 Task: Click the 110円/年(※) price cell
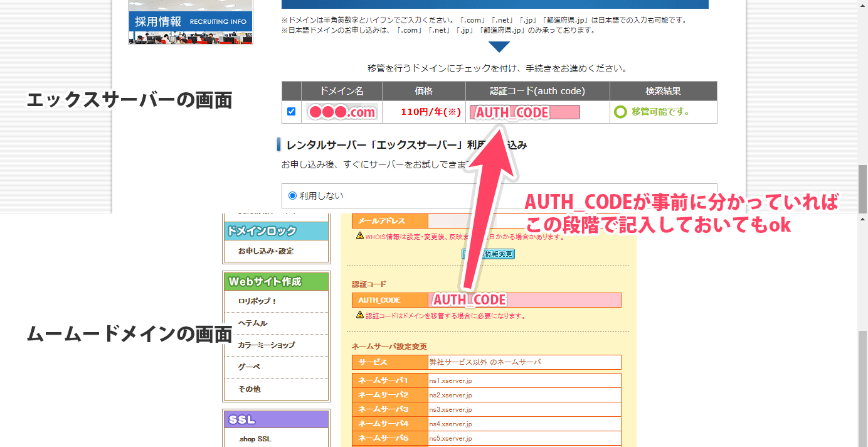424,112
